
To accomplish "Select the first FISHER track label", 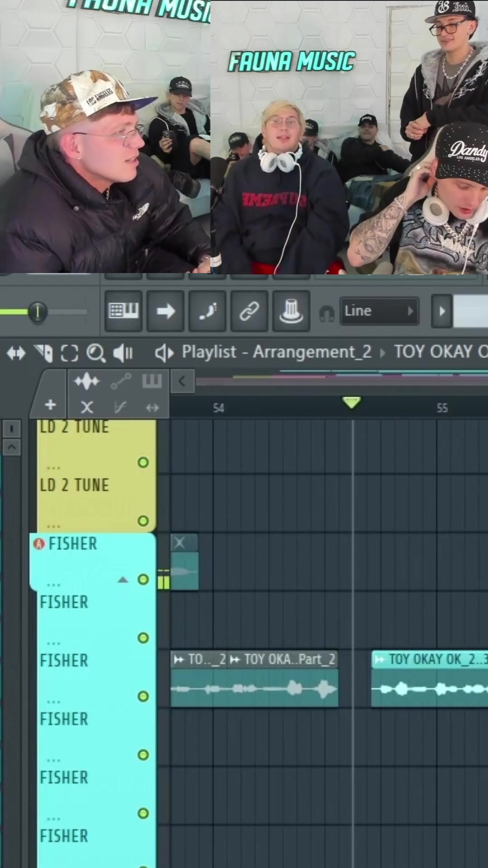I will tap(73, 543).
